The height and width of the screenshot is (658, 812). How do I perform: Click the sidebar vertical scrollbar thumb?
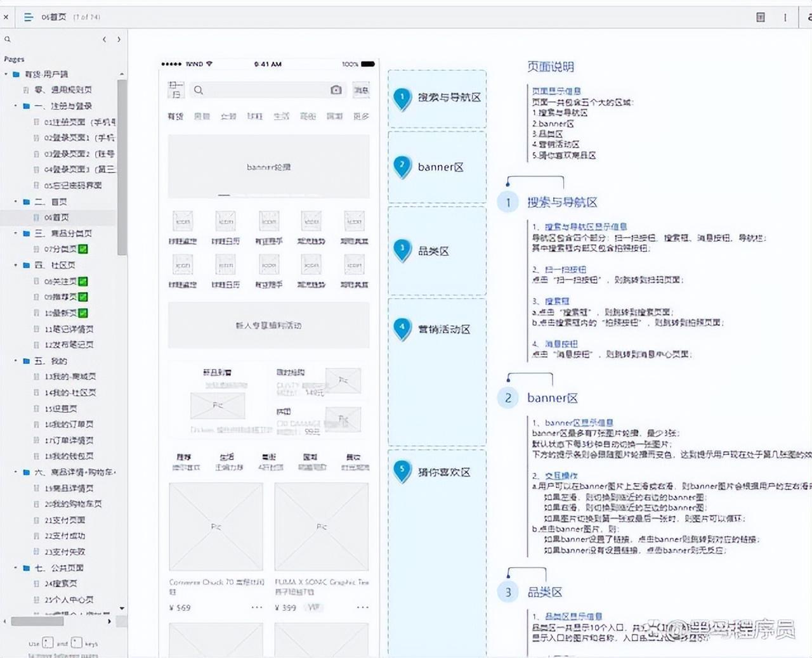pos(122,167)
